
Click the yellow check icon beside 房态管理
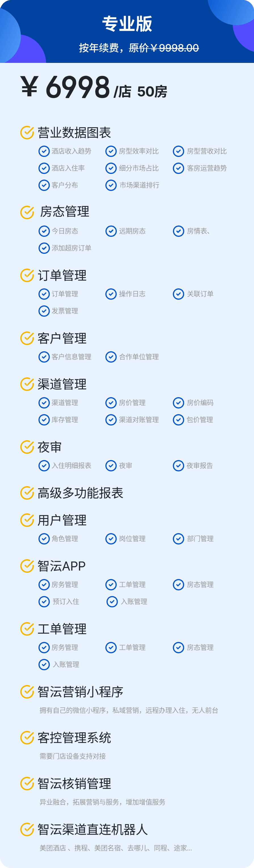27,212
